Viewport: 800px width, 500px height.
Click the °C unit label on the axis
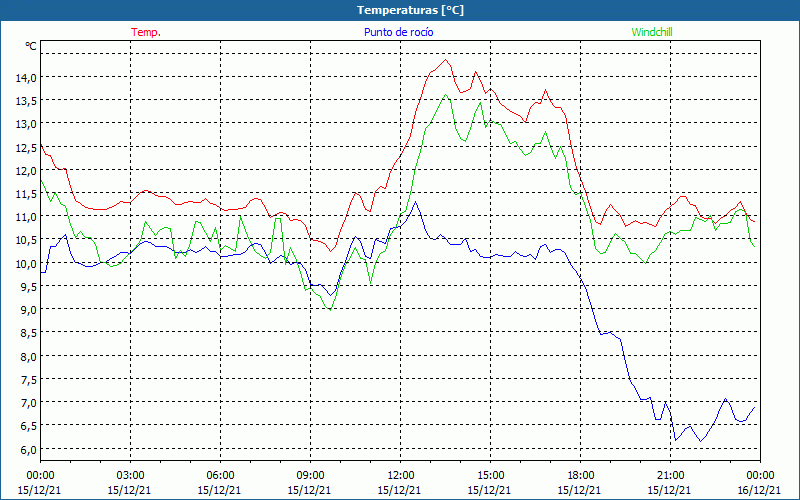click(x=31, y=46)
